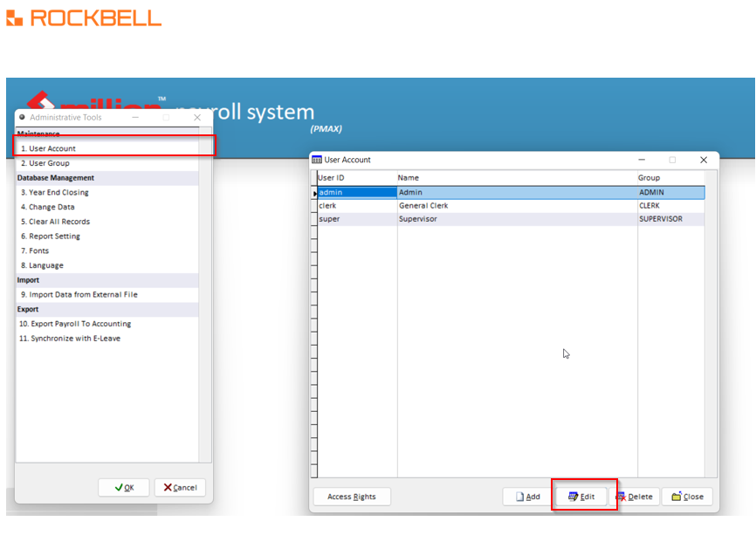756x535 pixels.
Task: Choose Change Data entry
Action: (x=107, y=207)
